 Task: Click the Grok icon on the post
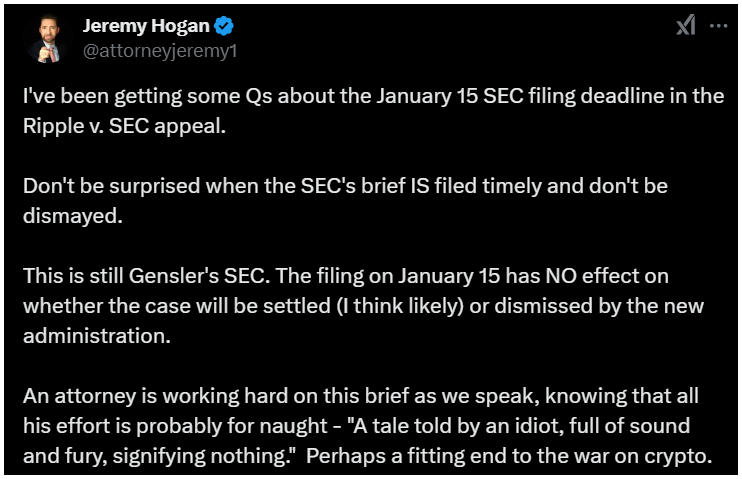coord(685,27)
